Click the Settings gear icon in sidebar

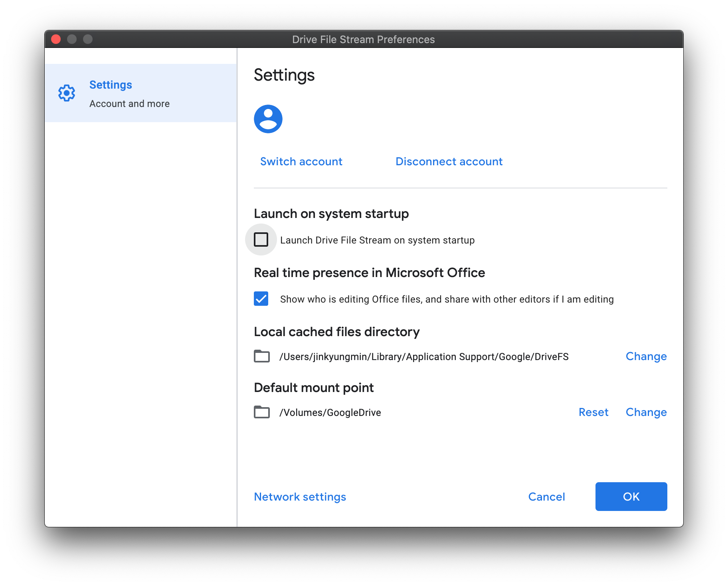tap(67, 93)
